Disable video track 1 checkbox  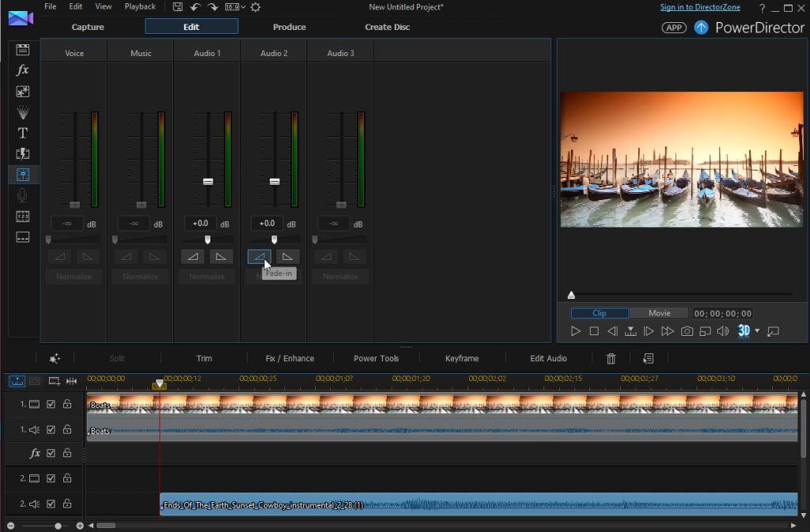51,405
